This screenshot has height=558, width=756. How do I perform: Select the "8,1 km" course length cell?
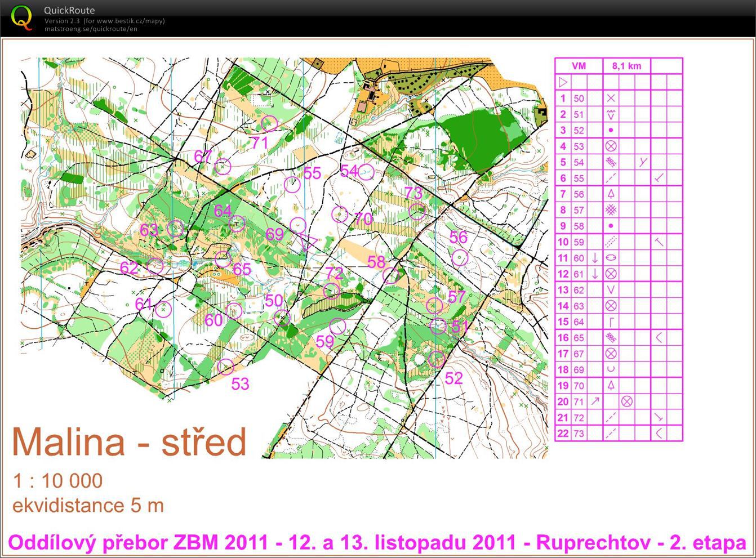coord(626,66)
